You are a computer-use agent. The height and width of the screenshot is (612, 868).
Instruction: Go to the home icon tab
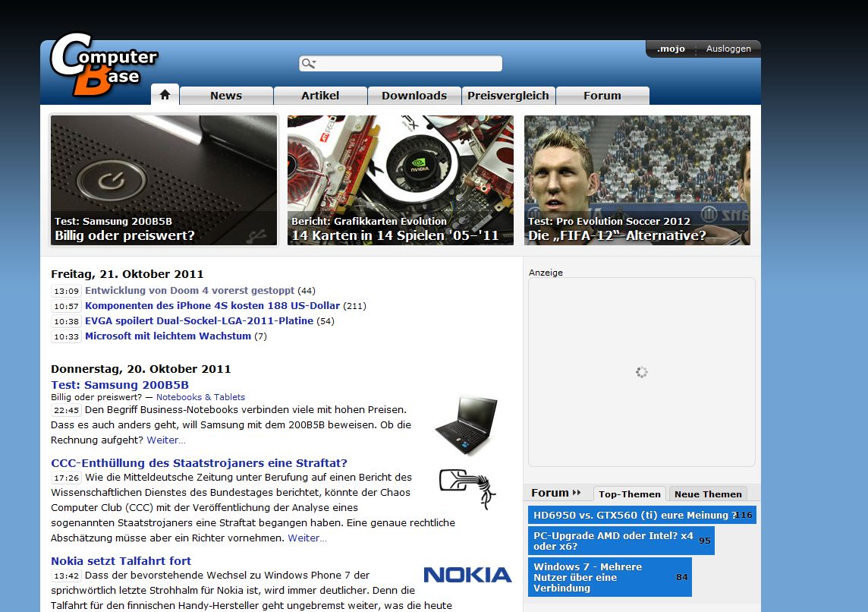(165, 95)
